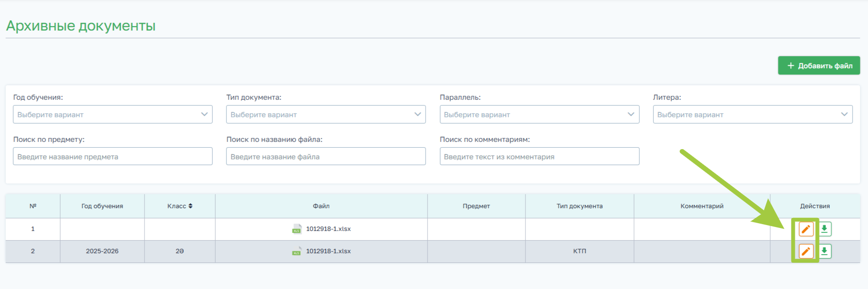Viewport: 868px width, 289px height.
Task: Click edit pencil icon for row 2
Action: tap(805, 251)
